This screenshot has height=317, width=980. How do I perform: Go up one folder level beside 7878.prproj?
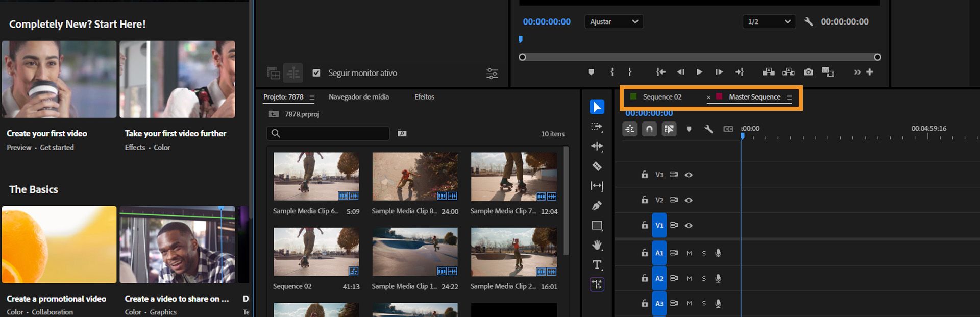(274, 114)
